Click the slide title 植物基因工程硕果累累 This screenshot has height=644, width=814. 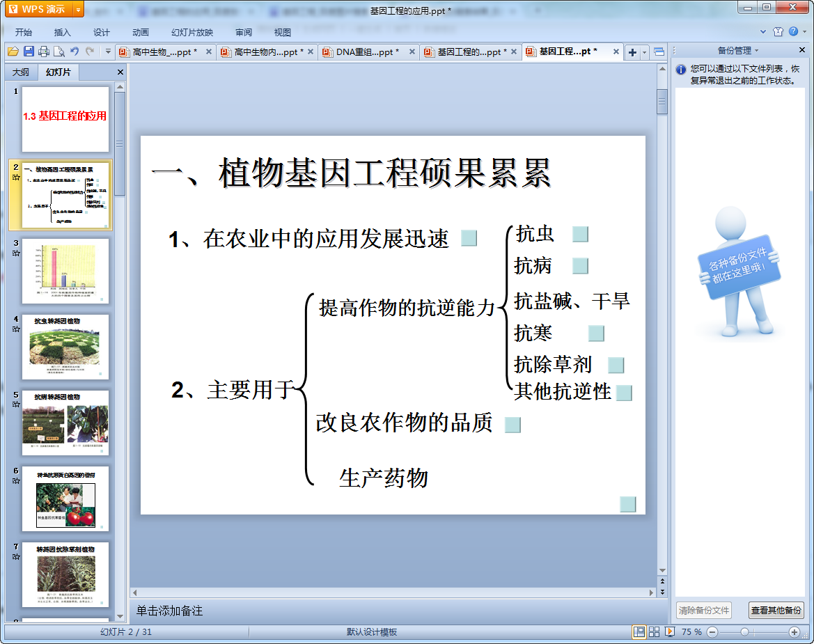pos(384,173)
